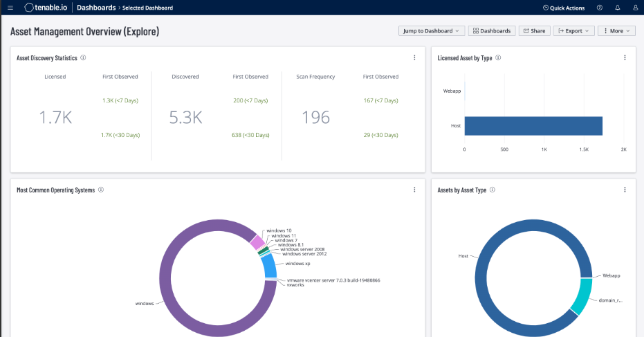The width and height of the screenshot is (644, 337).
Task: Open Most Common Operating Systems widget menu
Action: (x=414, y=190)
